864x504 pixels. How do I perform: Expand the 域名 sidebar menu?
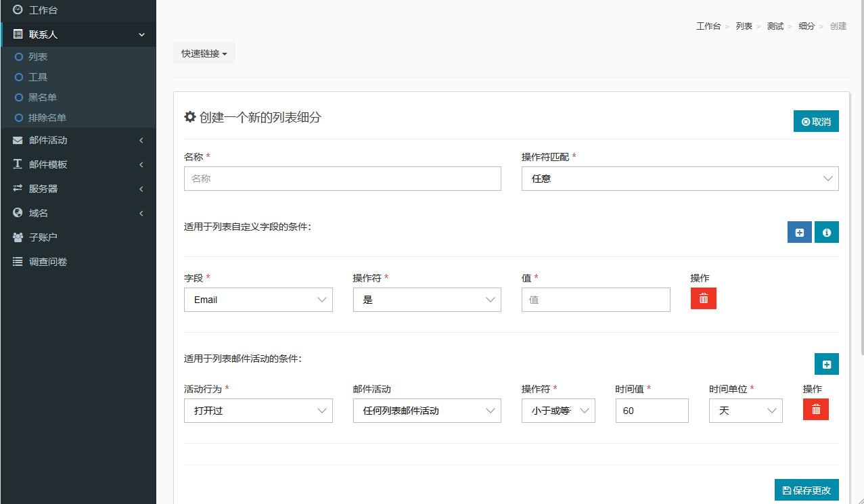(x=78, y=213)
